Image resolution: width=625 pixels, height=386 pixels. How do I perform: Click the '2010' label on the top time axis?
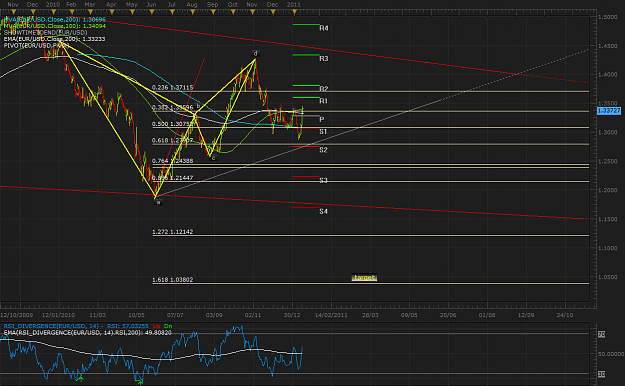coord(53,4)
